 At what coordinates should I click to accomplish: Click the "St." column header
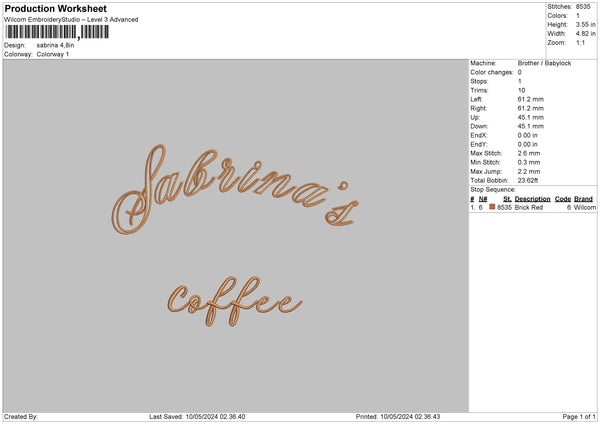(507, 199)
